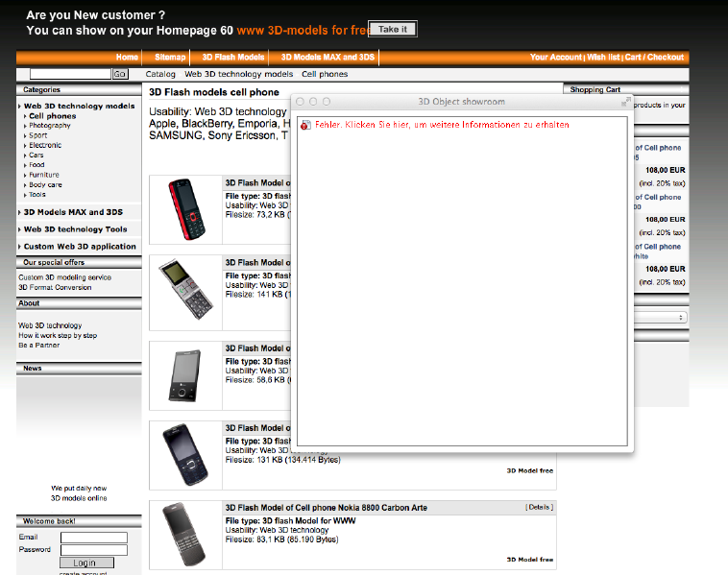Viewport: 728px width, 575px height.
Task: Click Shopping Cart panel header
Action: click(x=626, y=89)
